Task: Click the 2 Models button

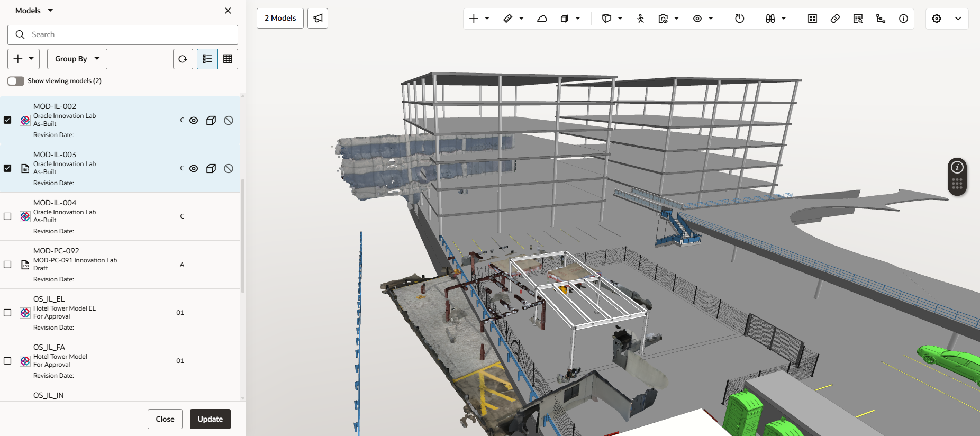Action: [x=280, y=19]
